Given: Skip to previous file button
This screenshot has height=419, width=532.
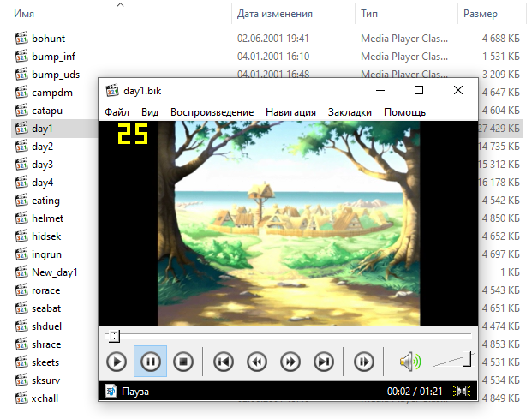Looking at the screenshot, I should pyautogui.click(x=224, y=362).
